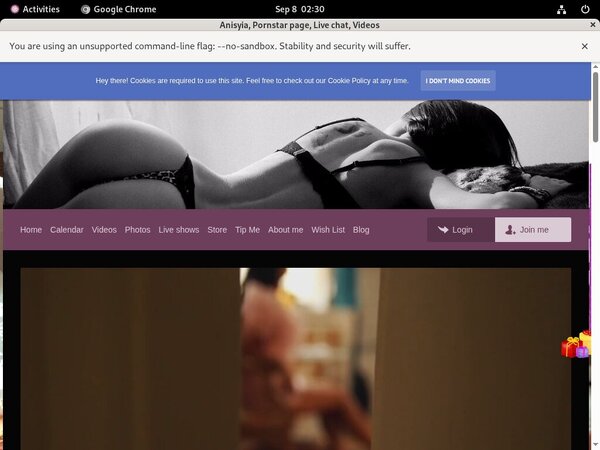The image size is (600, 450).
Task: Click the gift boxes icon on right edge
Action: tap(577, 345)
